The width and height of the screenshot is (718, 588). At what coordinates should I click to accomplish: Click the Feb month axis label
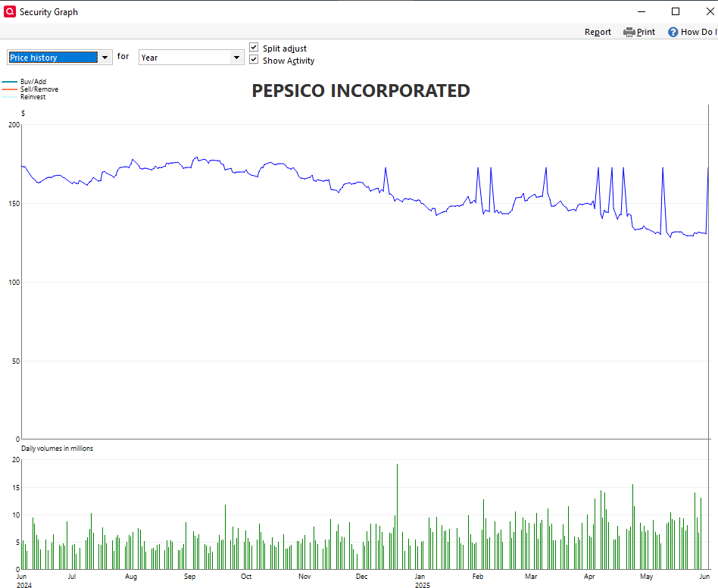478,576
